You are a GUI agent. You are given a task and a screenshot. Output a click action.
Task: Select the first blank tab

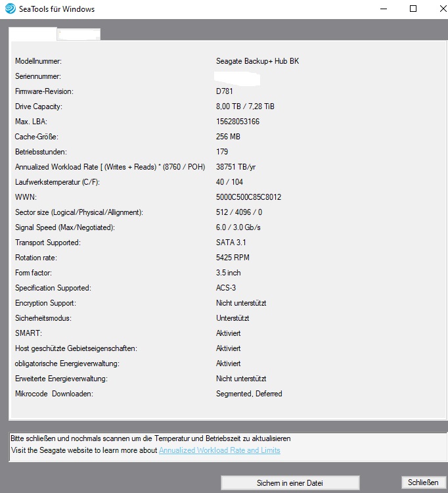[x=33, y=34]
